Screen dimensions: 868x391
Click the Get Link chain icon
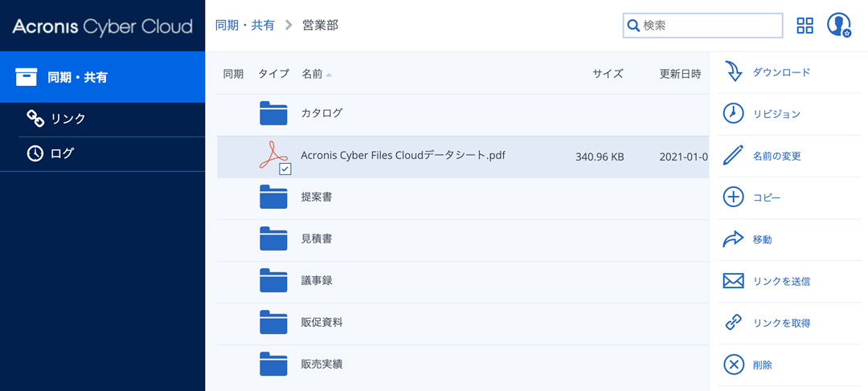pyautogui.click(x=734, y=323)
